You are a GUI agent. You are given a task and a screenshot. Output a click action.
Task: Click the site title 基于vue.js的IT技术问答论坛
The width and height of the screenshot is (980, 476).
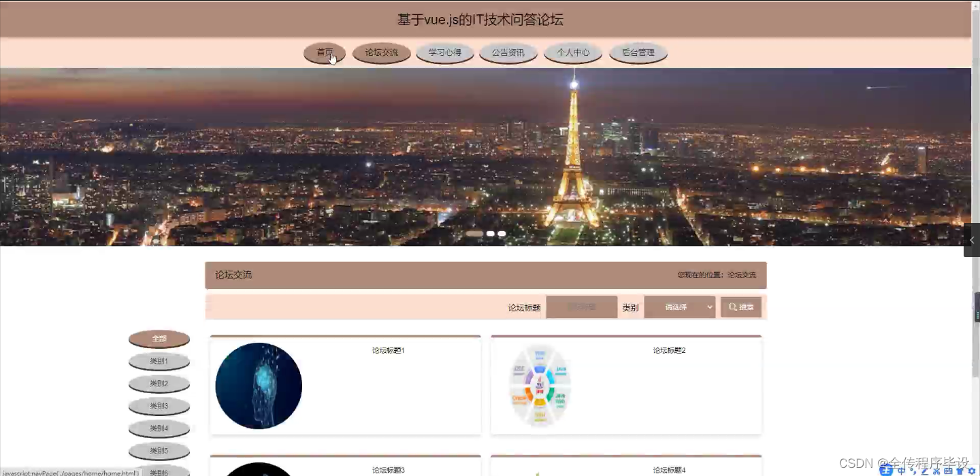[x=480, y=20]
